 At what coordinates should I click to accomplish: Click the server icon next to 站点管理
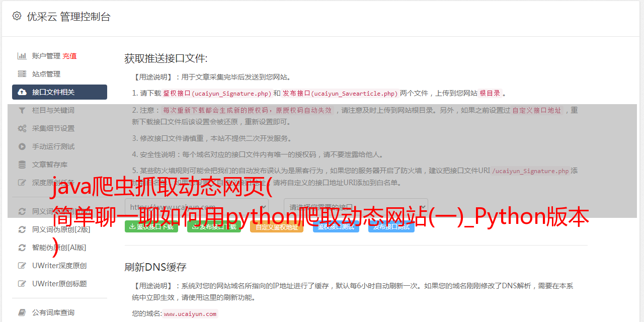(22, 74)
